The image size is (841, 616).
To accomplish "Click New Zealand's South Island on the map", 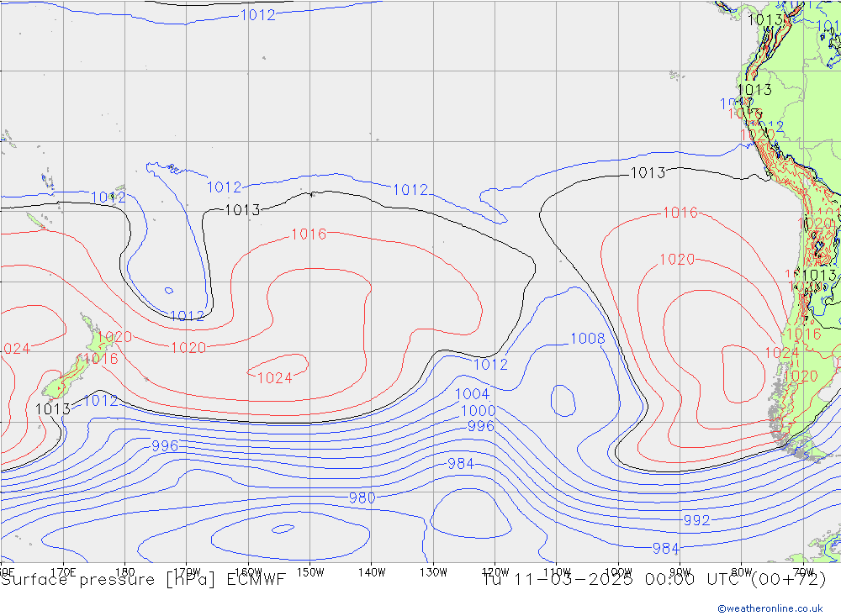I will [x=66, y=379].
